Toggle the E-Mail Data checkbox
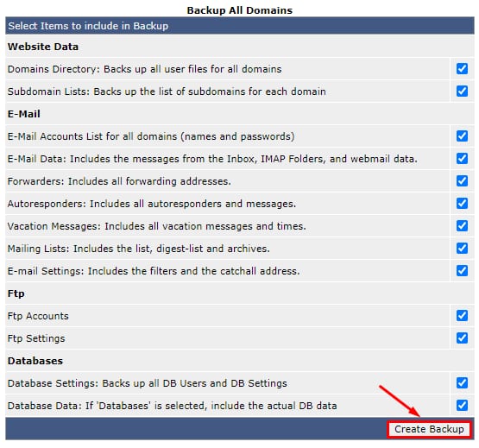Screen dimensions: 479x448 (x=462, y=159)
